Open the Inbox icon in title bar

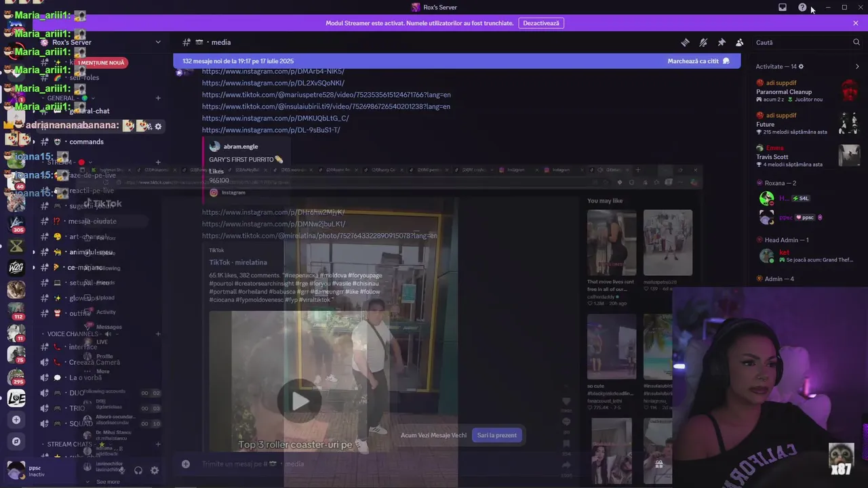(783, 7)
